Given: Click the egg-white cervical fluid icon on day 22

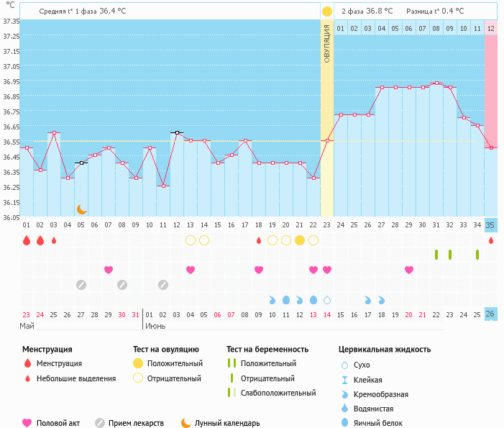Looking at the screenshot, I should pos(313,300).
